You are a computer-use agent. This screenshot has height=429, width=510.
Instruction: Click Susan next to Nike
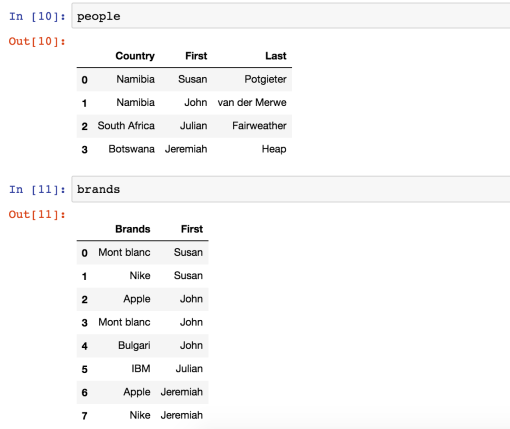point(188,276)
